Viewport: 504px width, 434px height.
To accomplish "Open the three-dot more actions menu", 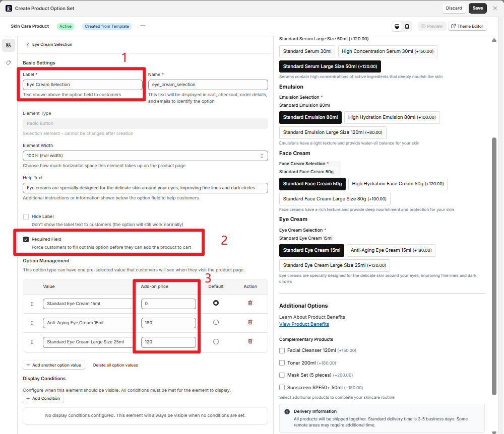I will click(143, 26).
